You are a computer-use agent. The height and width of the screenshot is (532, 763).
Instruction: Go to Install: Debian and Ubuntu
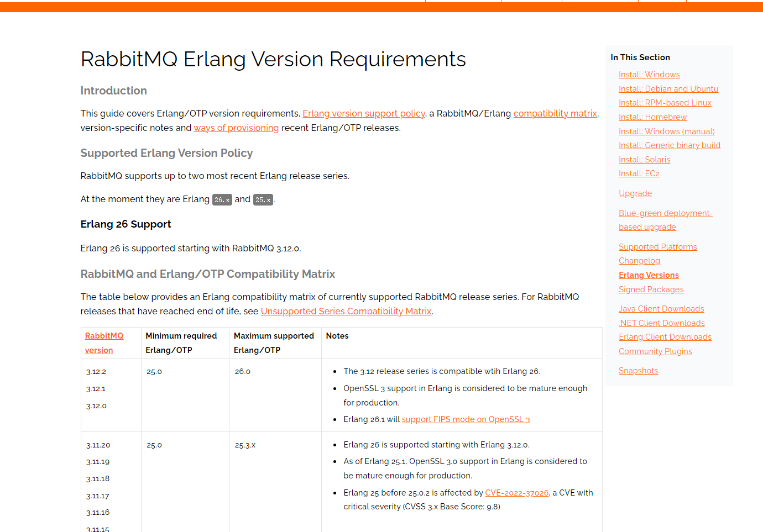coord(668,89)
